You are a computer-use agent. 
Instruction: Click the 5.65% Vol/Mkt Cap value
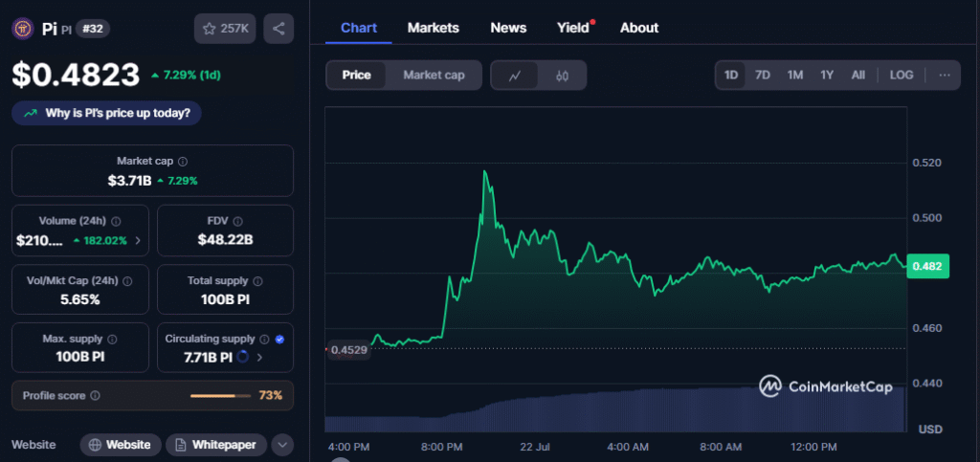80,299
